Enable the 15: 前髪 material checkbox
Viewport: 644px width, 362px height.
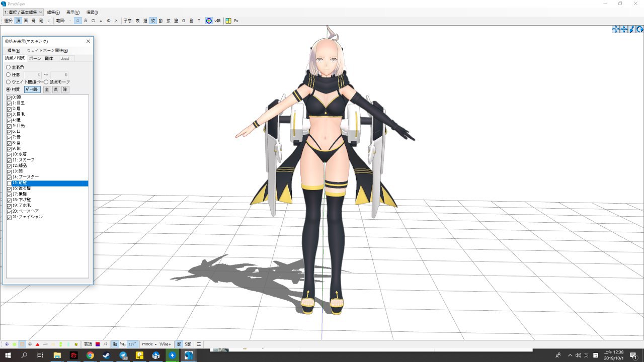pyautogui.click(x=9, y=184)
